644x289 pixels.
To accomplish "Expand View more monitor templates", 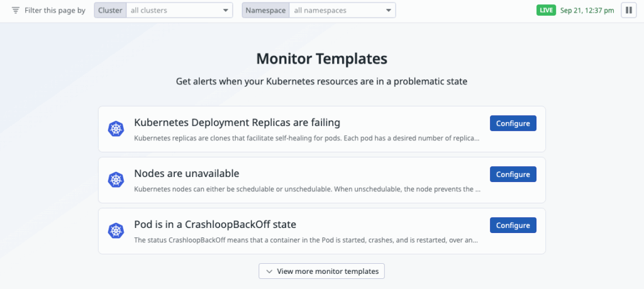I will coord(321,271).
